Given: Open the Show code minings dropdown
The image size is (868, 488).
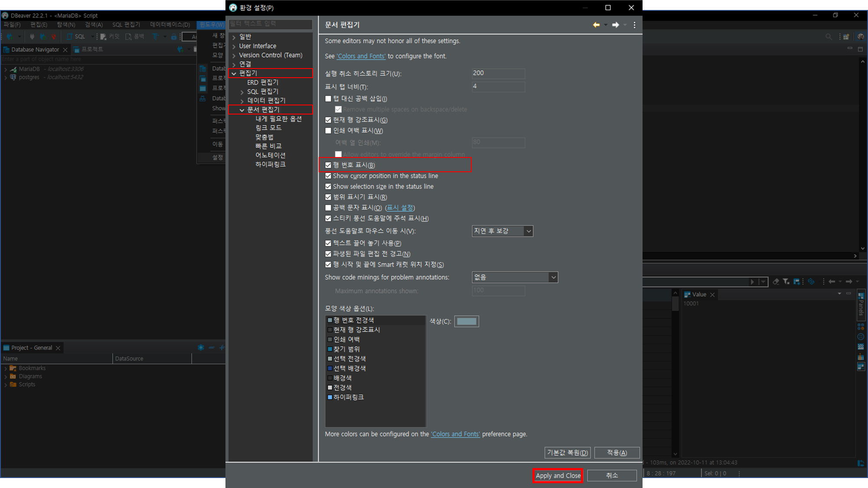Looking at the screenshot, I should pyautogui.click(x=514, y=277).
